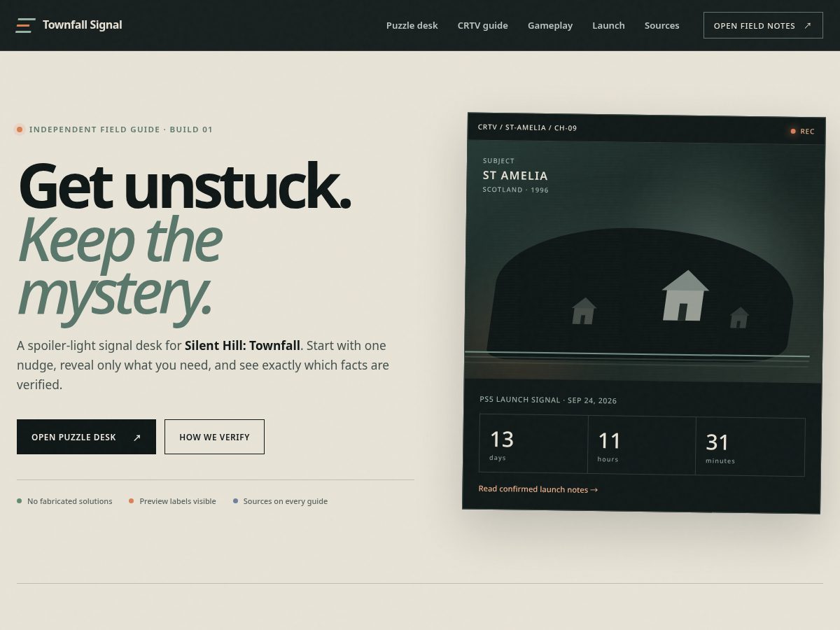Click the Sources on every guide text
This screenshot has width=840, height=630.
(x=286, y=501)
